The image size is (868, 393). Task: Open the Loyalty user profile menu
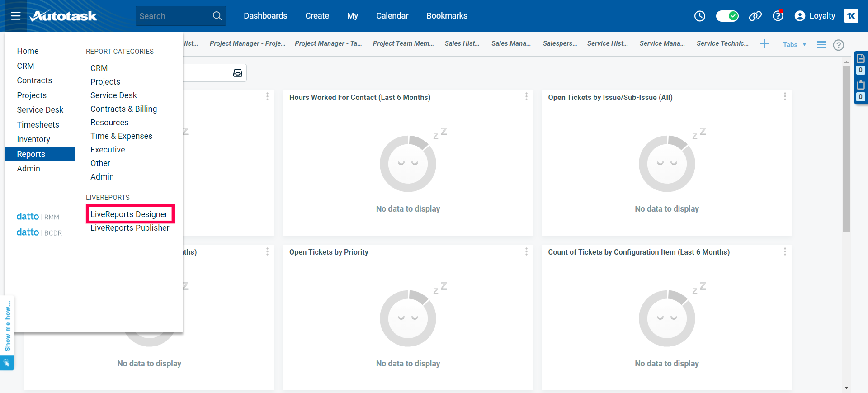pyautogui.click(x=815, y=16)
